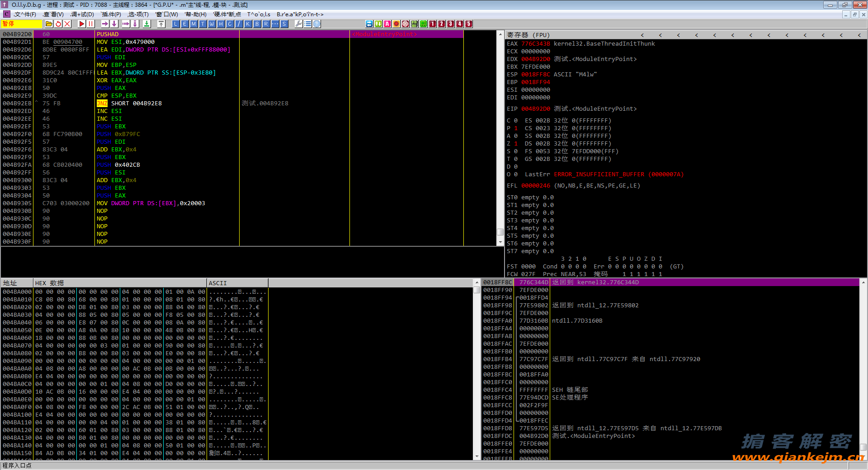Image resolution: width=868 pixels, height=470 pixels.
Task: Open the 查看(V) menu
Action: coord(53,14)
